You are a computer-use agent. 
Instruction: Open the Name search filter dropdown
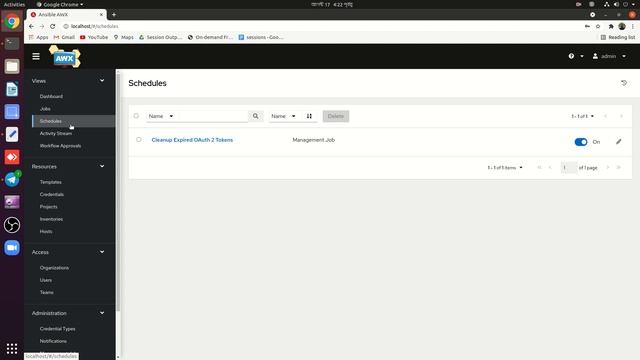tap(161, 116)
